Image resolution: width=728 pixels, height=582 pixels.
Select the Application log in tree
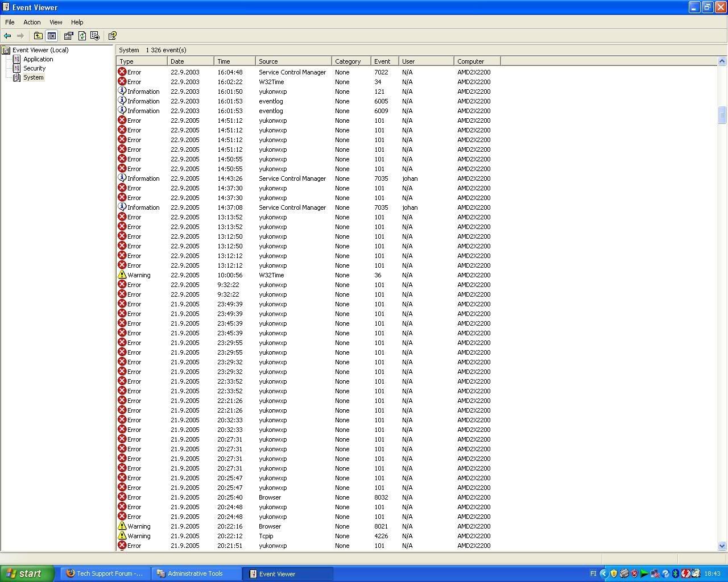click(x=33, y=59)
